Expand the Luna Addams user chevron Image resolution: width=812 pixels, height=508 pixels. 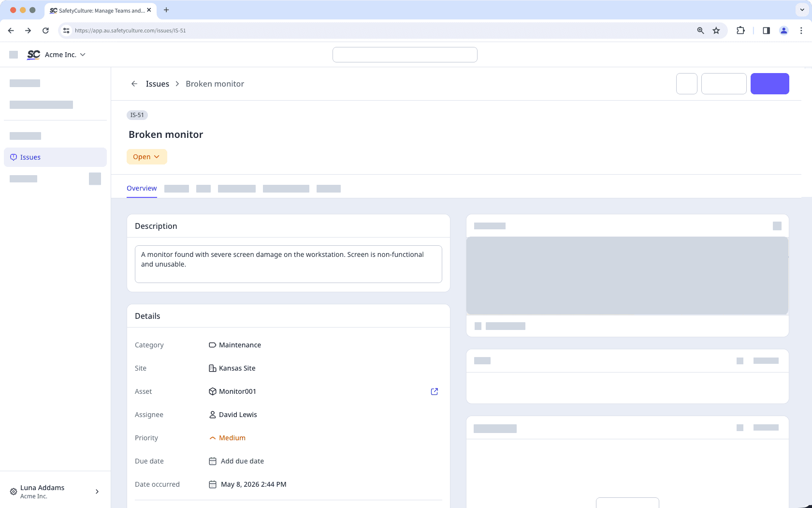click(97, 492)
